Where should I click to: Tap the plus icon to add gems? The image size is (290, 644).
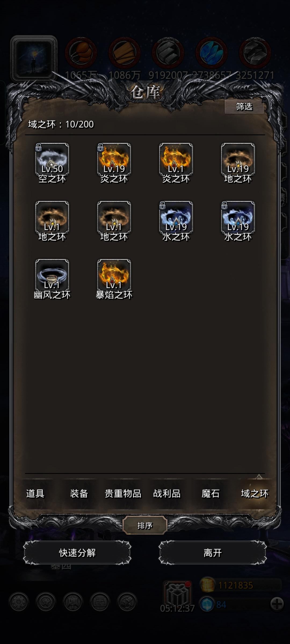pos(277,604)
